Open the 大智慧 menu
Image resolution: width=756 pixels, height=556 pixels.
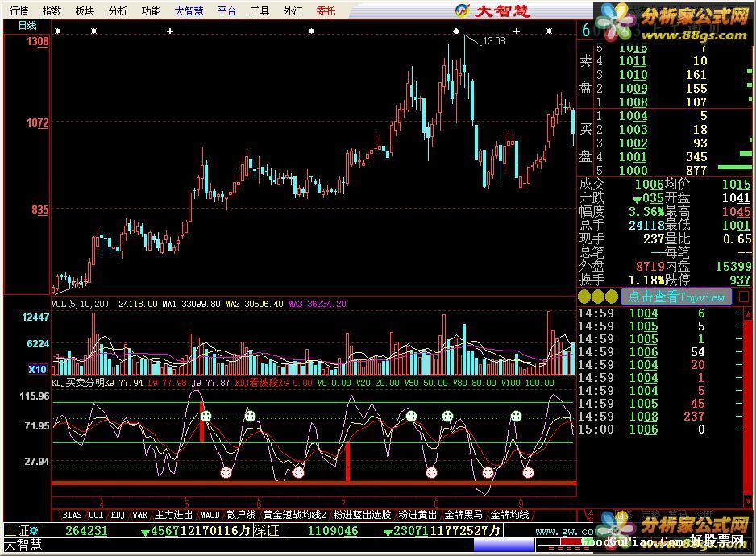(x=189, y=10)
